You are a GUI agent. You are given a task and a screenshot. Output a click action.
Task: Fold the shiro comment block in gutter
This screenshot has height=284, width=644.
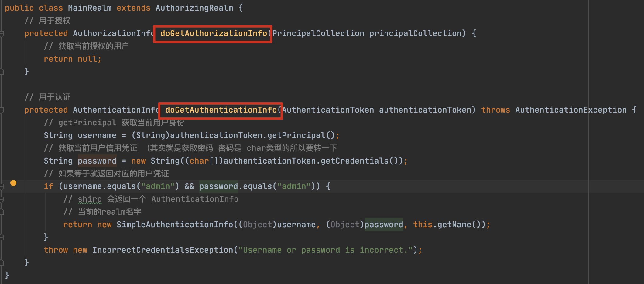(x=2, y=199)
